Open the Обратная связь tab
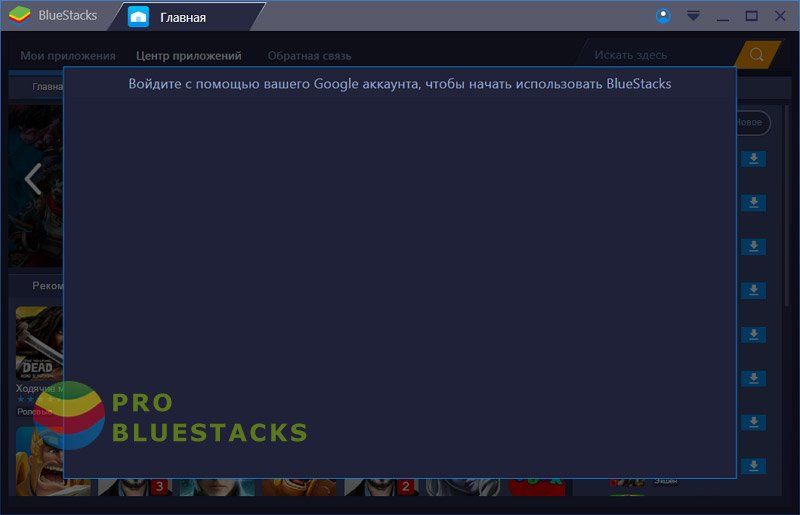This screenshot has width=800, height=515. (x=309, y=56)
